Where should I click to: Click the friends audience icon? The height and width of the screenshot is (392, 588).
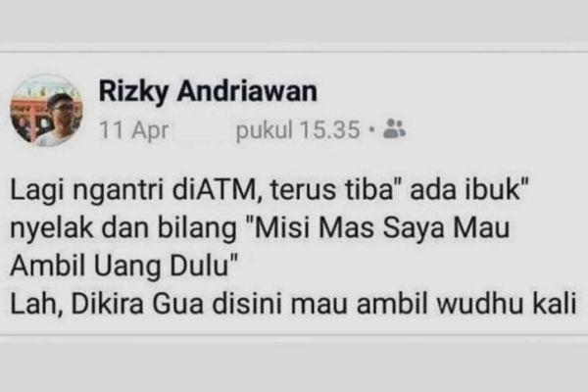click(394, 129)
